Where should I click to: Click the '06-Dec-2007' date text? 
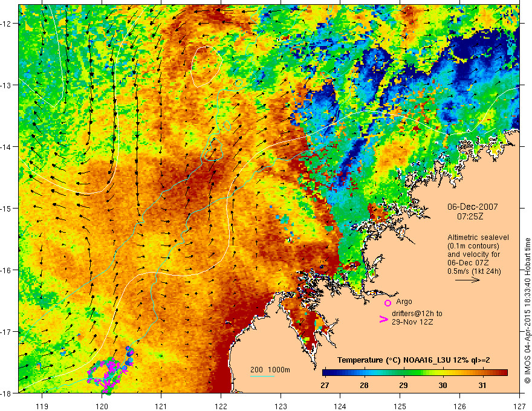pyautogui.click(x=472, y=207)
